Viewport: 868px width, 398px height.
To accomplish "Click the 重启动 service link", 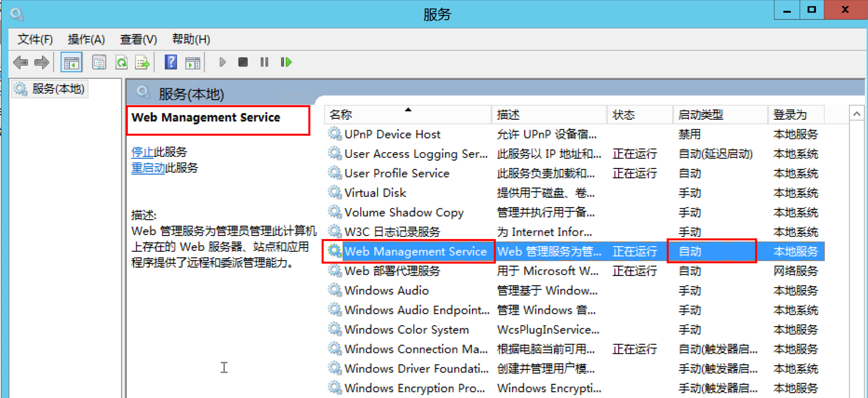I will (148, 168).
